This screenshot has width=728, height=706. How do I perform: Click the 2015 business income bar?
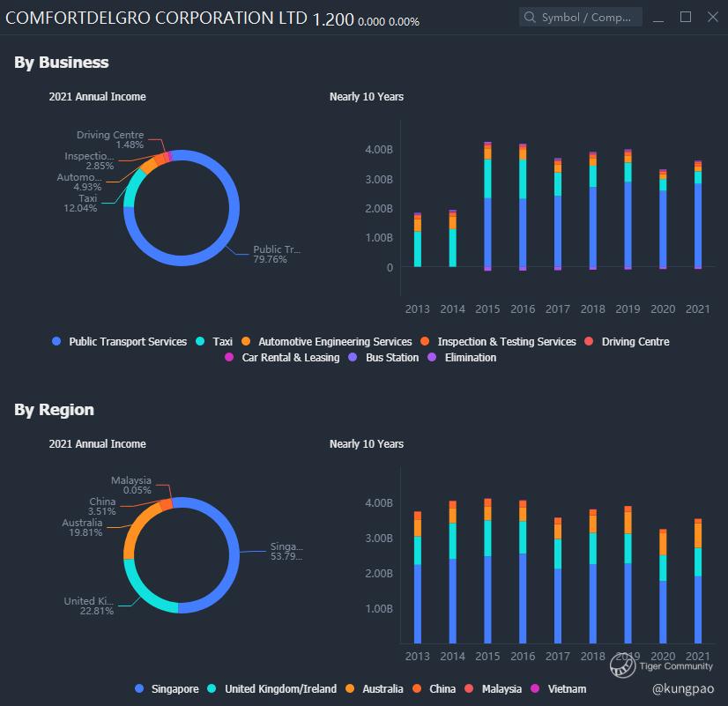pos(487,206)
